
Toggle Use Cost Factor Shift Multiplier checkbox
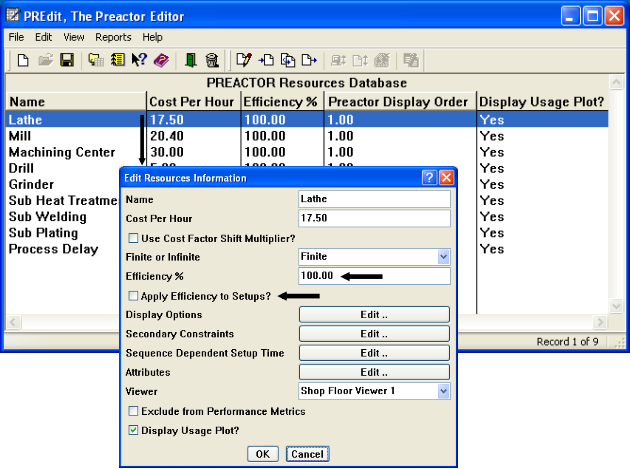133,238
